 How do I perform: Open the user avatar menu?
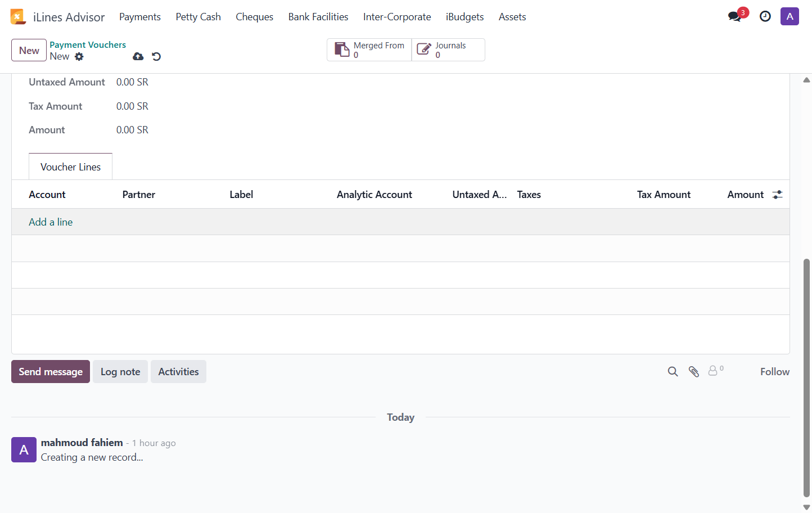pyautogui.click(x=790, y=16)
